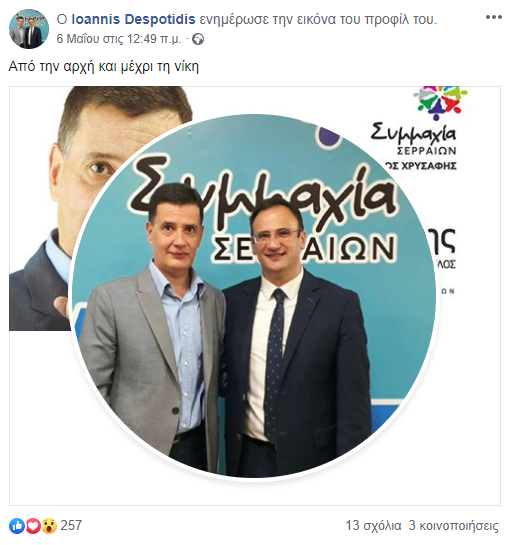This screenshot has height=545, width=505.
Task: Click the post caption Από την αρχή
Action: tap(104, 66)
